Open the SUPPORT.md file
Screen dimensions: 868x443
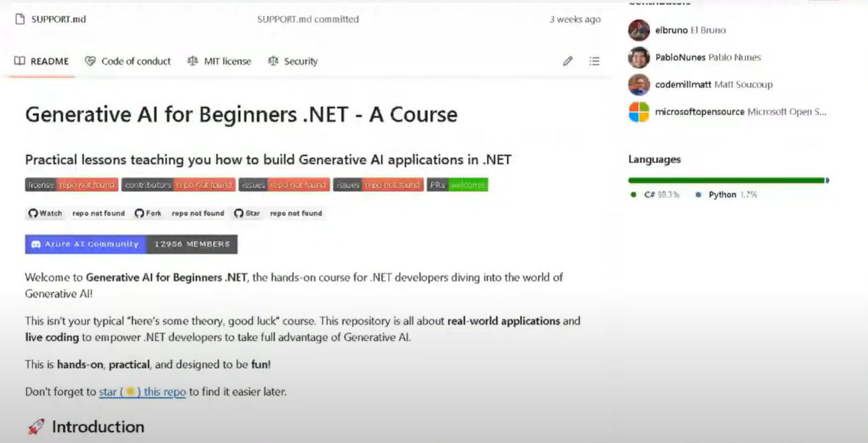point(59,19)
